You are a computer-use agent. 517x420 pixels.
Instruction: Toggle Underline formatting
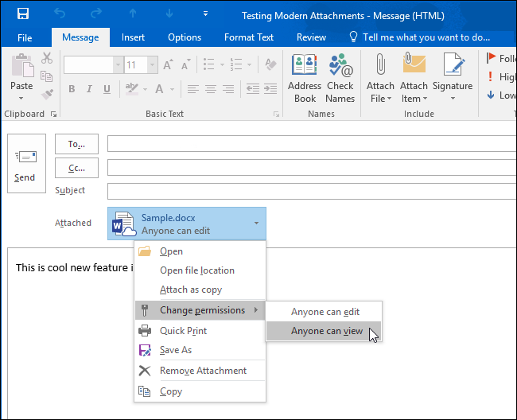pos(107,88)
